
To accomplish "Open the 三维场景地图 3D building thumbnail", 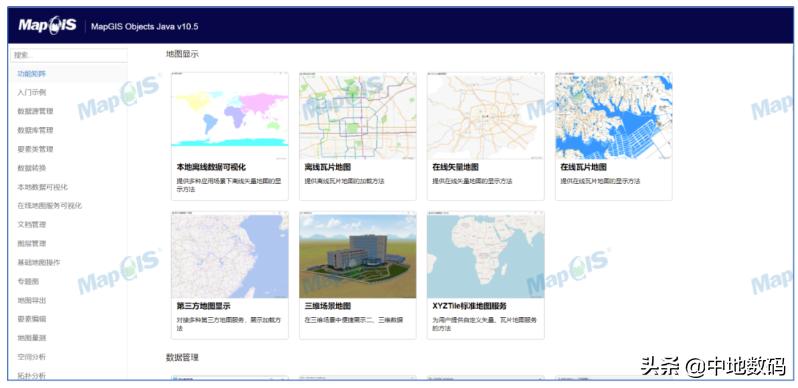I will click(x=358, y=255).
